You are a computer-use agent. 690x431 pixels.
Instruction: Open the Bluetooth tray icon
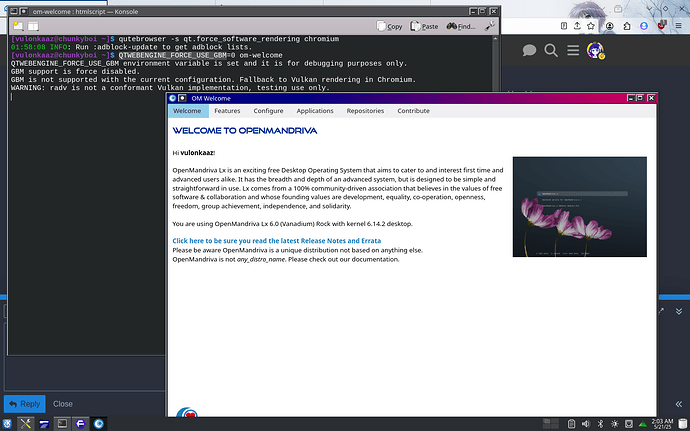point(600,424)
